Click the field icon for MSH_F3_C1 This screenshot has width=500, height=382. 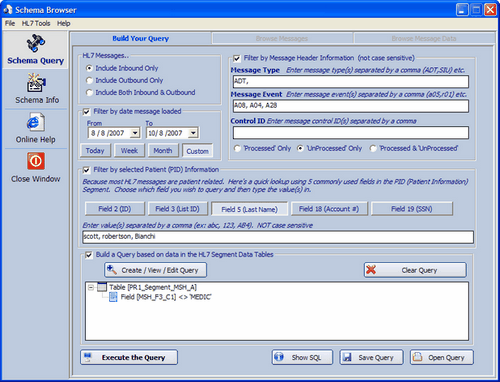[113, 297]
